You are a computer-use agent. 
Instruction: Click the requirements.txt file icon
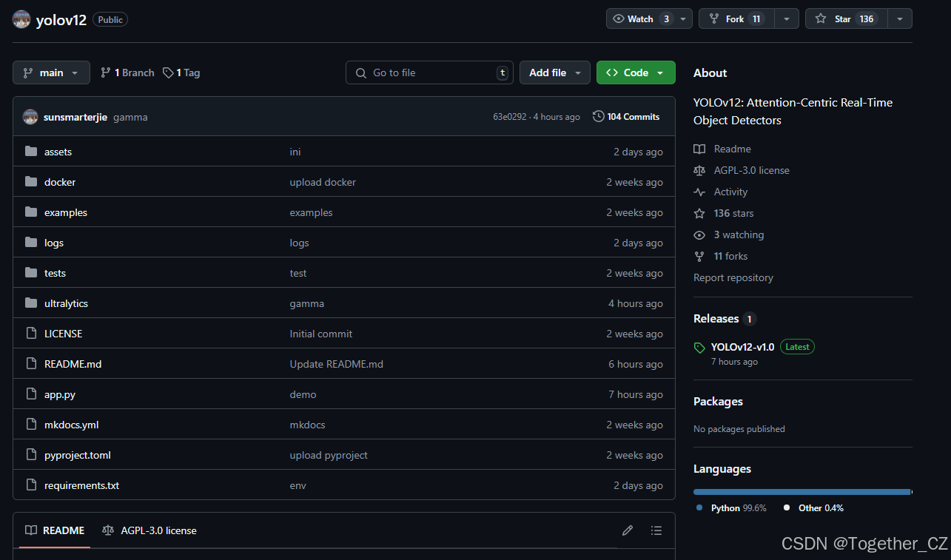point(31,485)
